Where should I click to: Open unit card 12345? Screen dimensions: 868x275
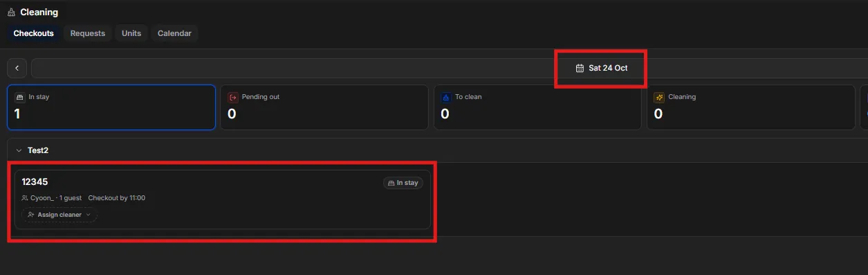coord(222,199)
